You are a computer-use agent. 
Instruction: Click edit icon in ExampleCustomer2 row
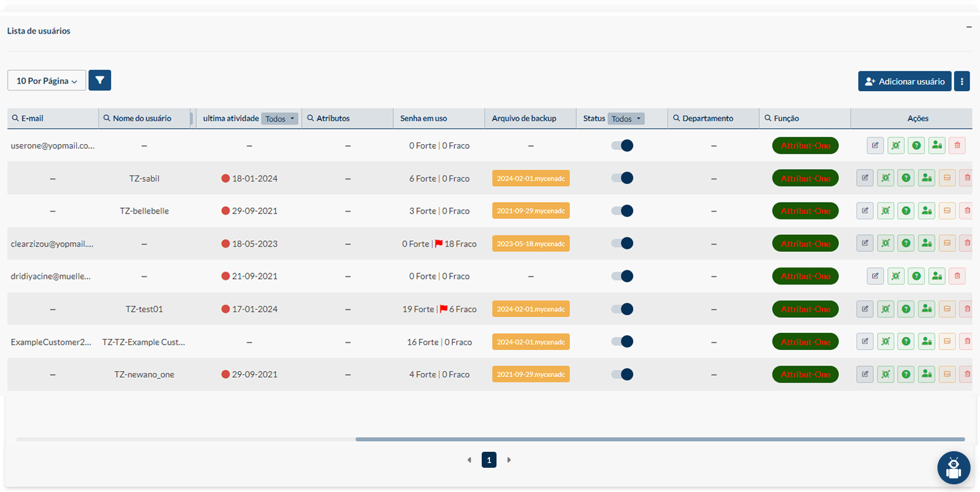pos(865,341)
